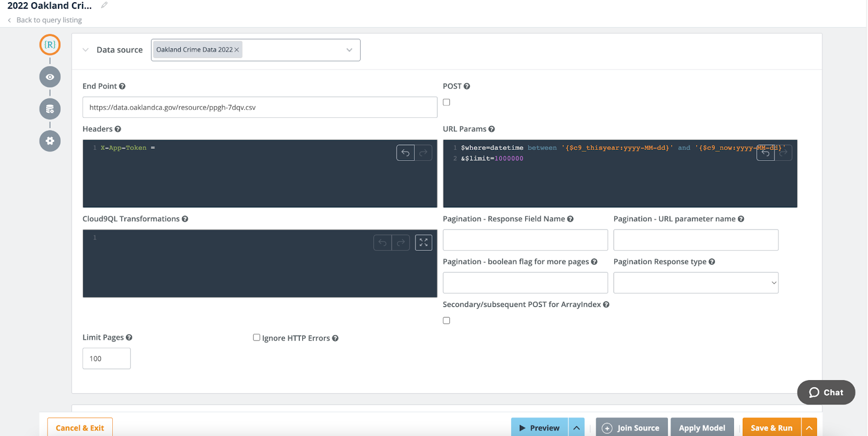Redo in the Headers editor
This screenshot has width=868, height=436.
click(423, 153)
